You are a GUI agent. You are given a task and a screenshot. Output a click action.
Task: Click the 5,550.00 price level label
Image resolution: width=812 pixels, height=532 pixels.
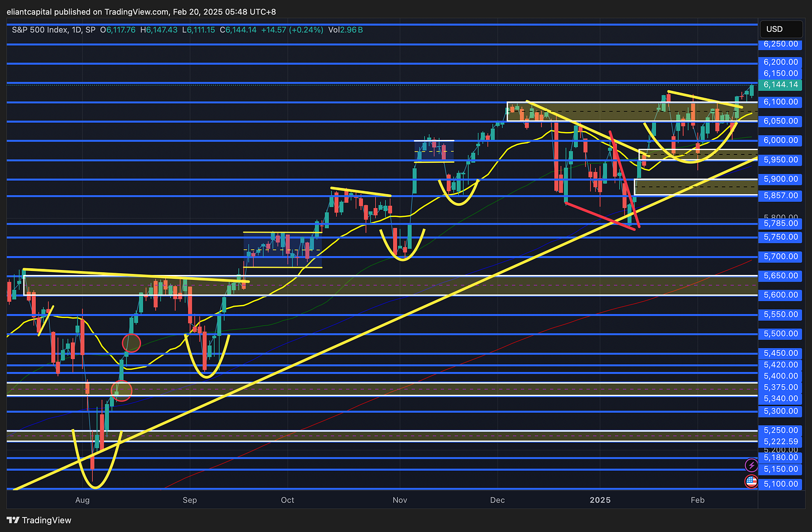tap(781, 315)
